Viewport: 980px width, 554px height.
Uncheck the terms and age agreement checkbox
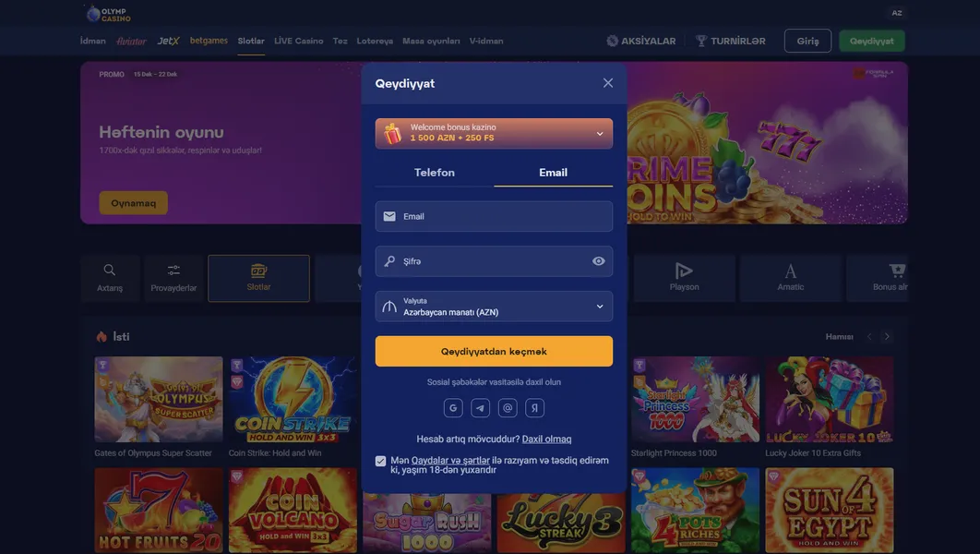pyautogui.click(x=380, y=461)
